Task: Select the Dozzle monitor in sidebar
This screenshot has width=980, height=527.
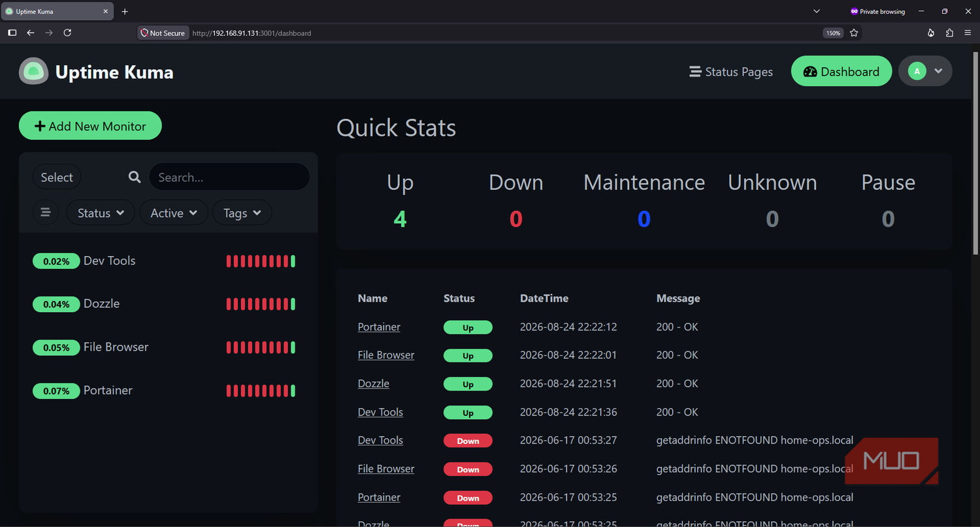Action: pos(169,304)
